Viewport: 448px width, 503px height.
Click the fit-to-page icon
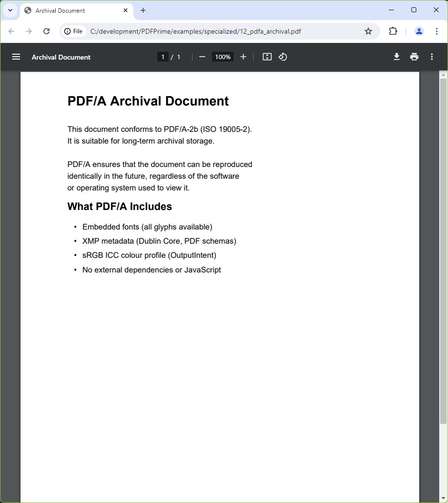pos(267,57)
